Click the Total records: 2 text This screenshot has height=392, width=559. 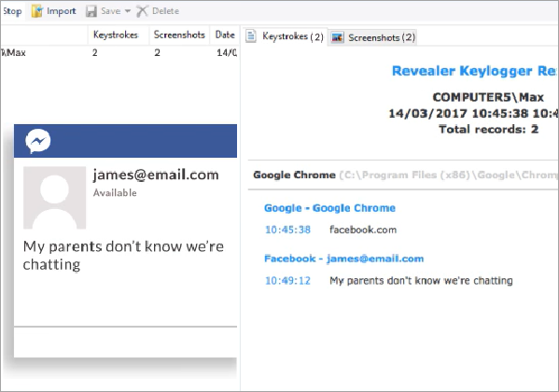click(488, 129)
